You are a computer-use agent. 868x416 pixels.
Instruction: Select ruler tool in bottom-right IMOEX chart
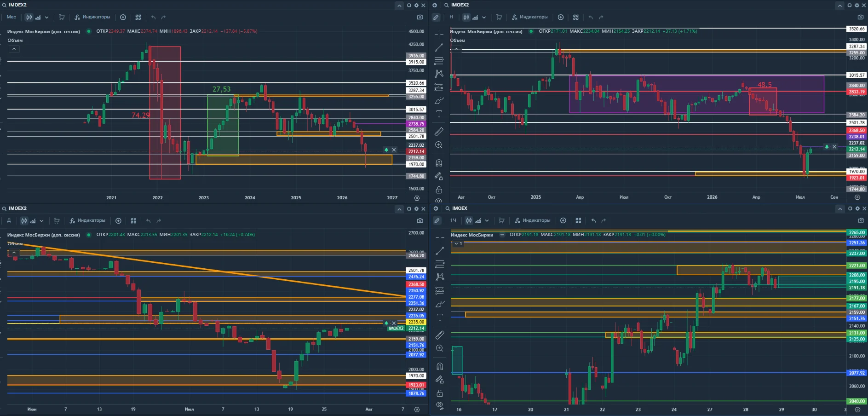tap(440, 335)
